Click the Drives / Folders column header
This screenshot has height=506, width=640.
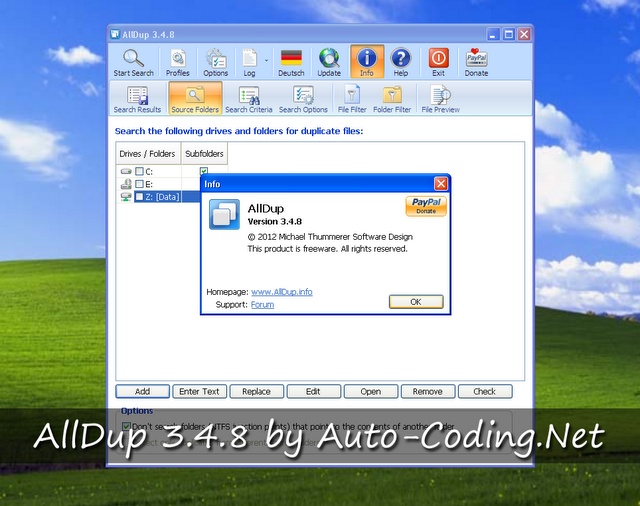[148, 153]
